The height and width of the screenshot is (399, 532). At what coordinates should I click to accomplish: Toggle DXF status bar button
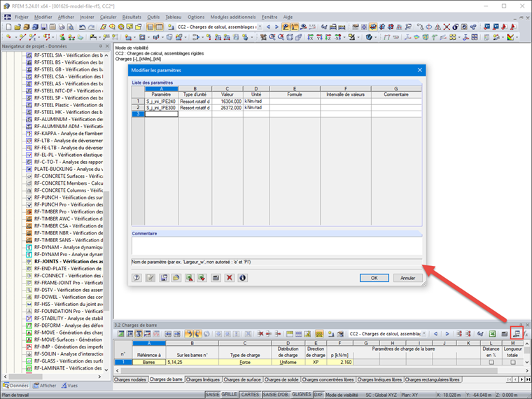pyautogui.click(x=318, y=395)
